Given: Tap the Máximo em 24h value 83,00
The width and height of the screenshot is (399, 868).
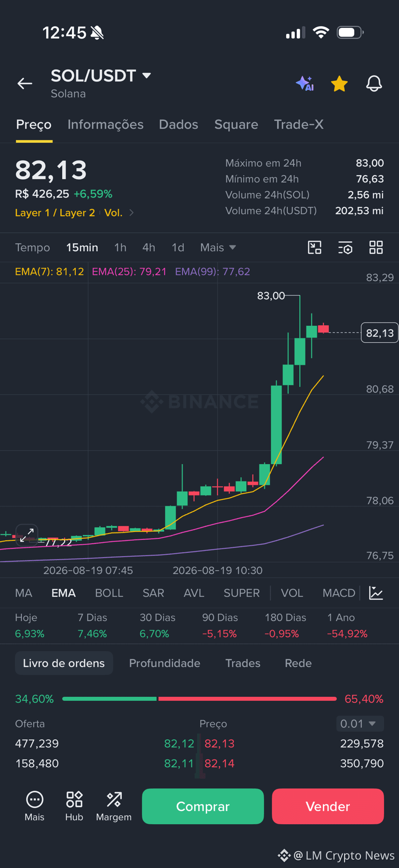Looking at the screenshot, I should (370, 163).
